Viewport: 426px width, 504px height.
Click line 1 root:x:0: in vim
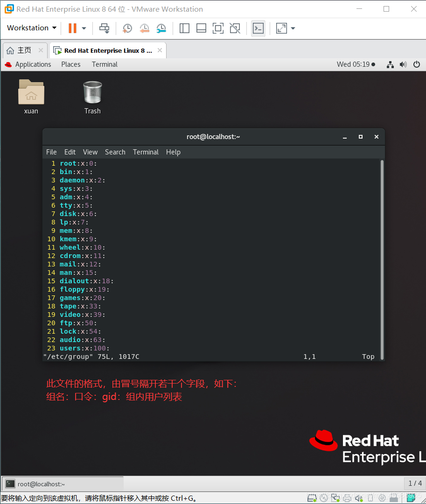pos(78,164)
